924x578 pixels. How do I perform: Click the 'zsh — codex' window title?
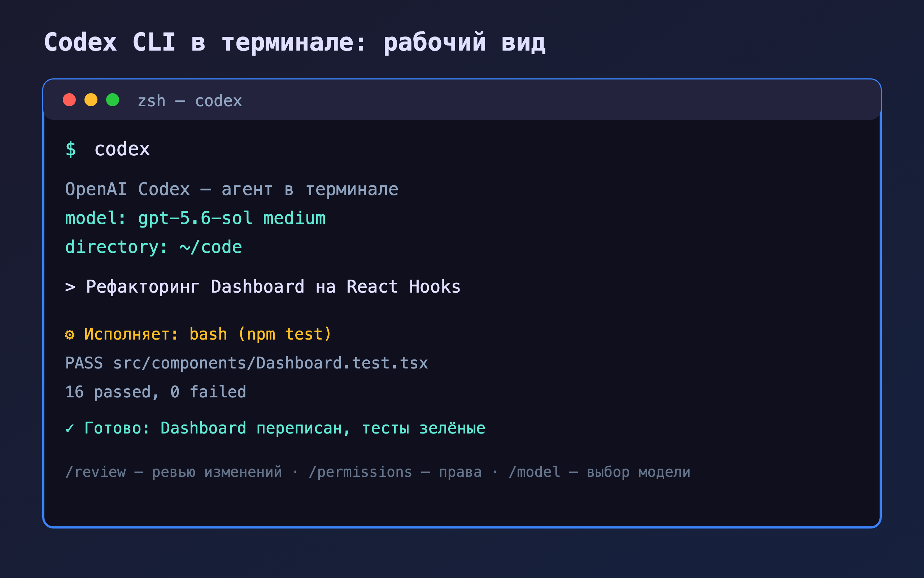(190, 101)
